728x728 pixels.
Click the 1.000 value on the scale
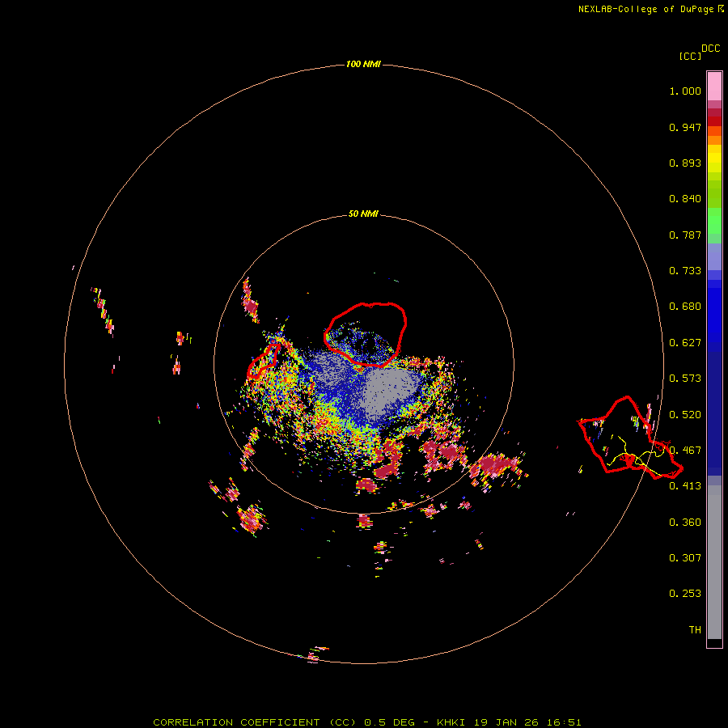pyautogui.click(x=685, y=91)
